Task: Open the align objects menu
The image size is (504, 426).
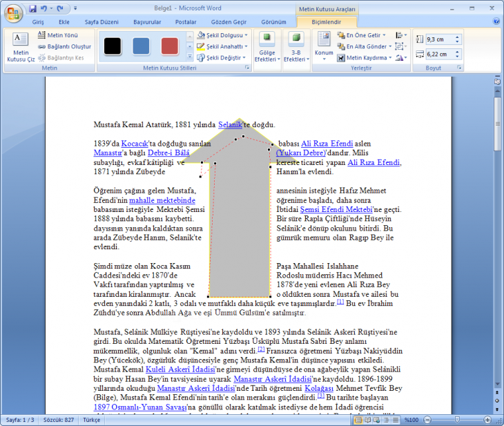Action: pos(401,35)
